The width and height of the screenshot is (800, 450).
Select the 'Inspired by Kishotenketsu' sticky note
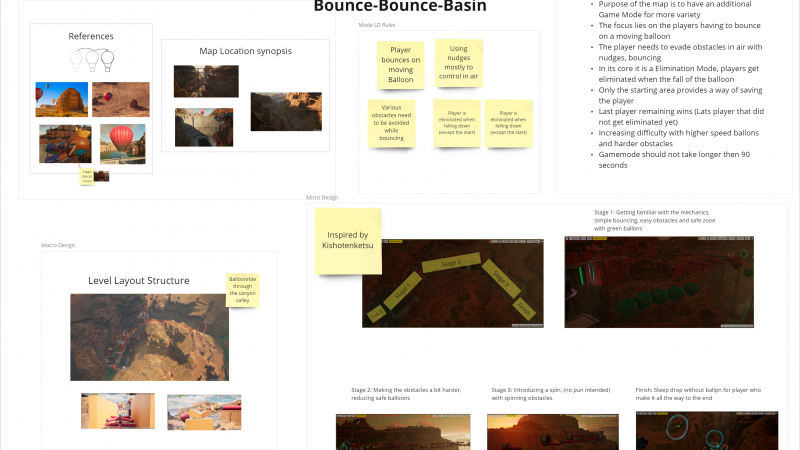pos(348,240)
